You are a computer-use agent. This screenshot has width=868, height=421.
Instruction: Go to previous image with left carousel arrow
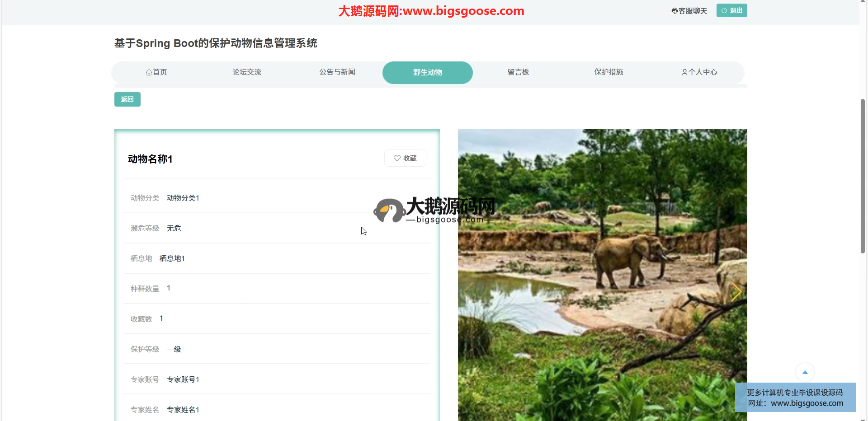coord(469,291)
